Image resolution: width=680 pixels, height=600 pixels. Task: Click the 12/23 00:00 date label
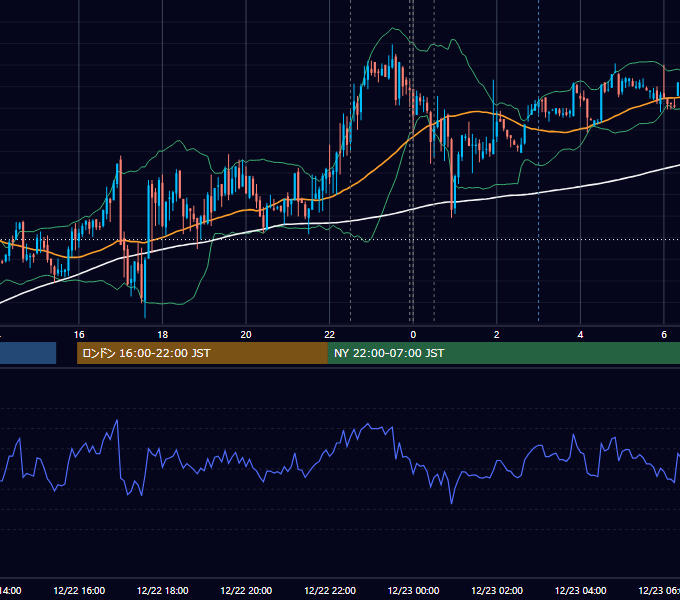coord(413,590)
